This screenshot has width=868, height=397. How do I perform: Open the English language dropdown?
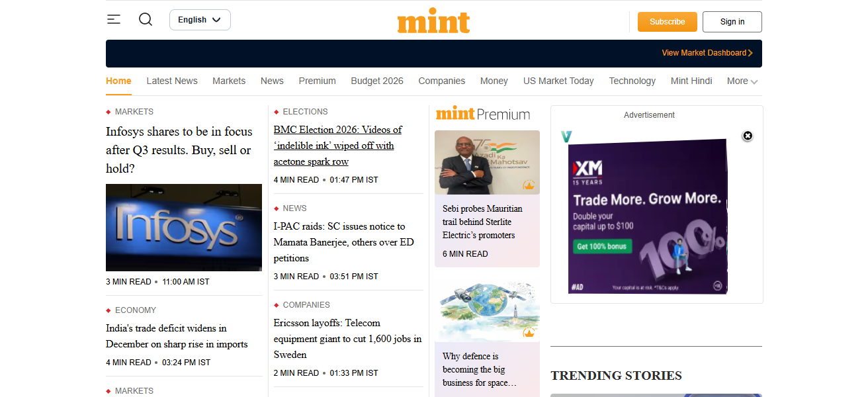(x=200, y=20)
